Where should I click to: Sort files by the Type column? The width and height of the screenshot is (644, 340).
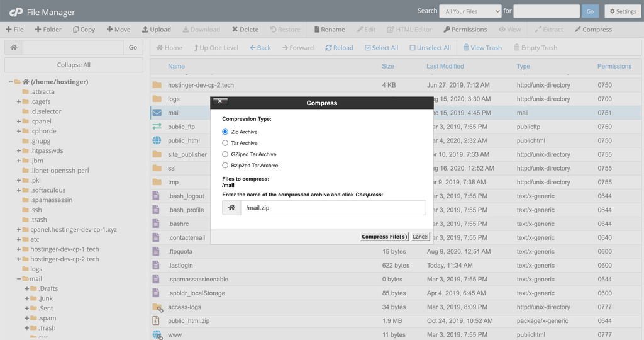click(x=523, y=66)
